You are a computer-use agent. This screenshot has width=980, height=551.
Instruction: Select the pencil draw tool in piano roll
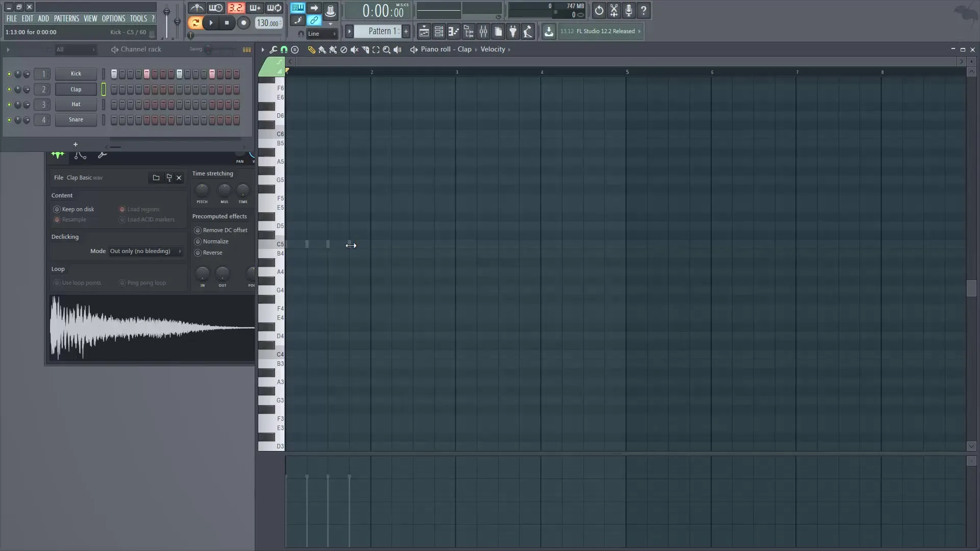312,49
